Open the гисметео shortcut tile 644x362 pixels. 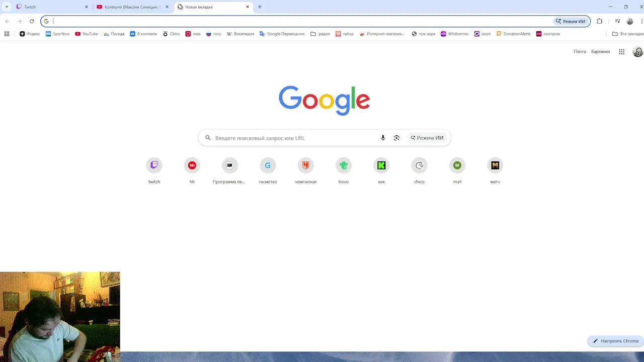pyautogui.click(x=268, y=170)
